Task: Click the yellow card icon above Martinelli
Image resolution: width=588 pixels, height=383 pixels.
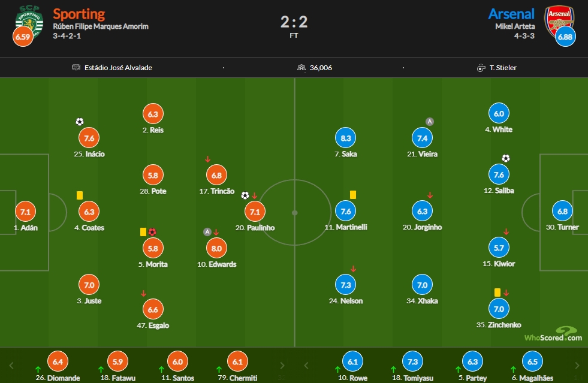Action: (x=353, y=195)
